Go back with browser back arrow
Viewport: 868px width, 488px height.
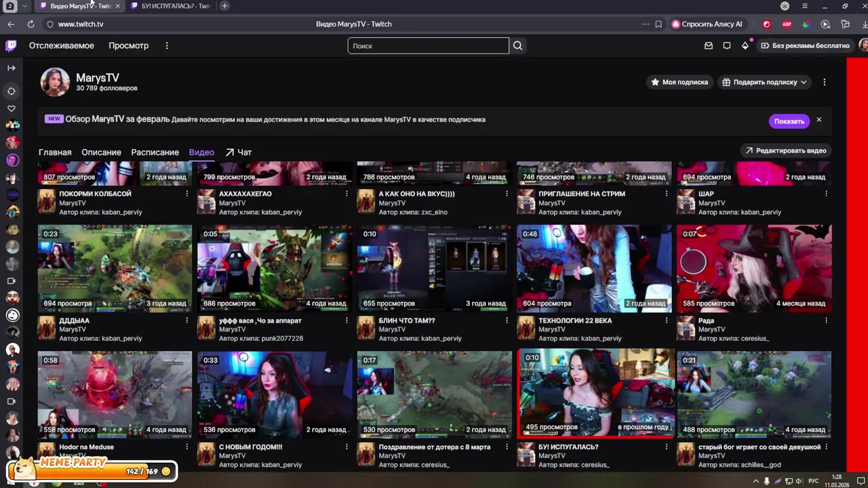click(x=11, y=24)
